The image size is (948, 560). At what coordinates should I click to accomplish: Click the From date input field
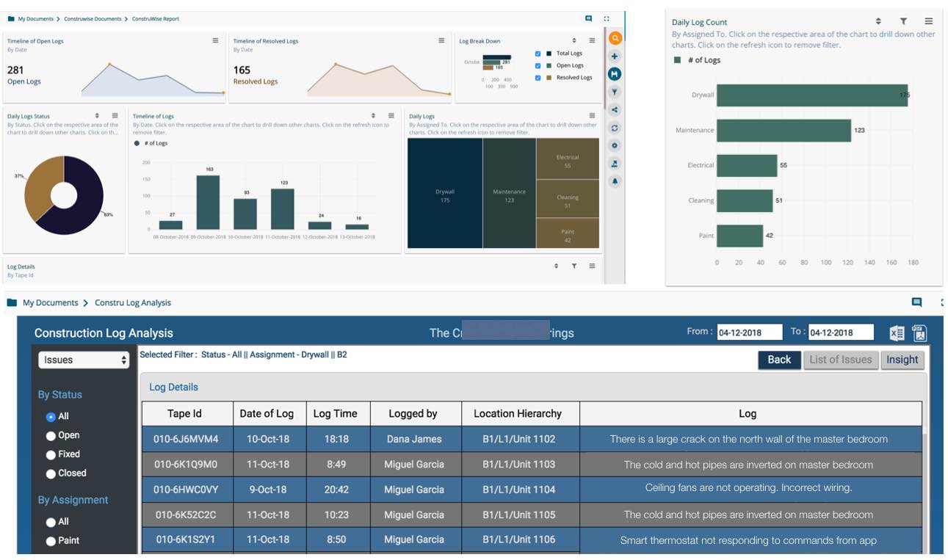point(749,332)
